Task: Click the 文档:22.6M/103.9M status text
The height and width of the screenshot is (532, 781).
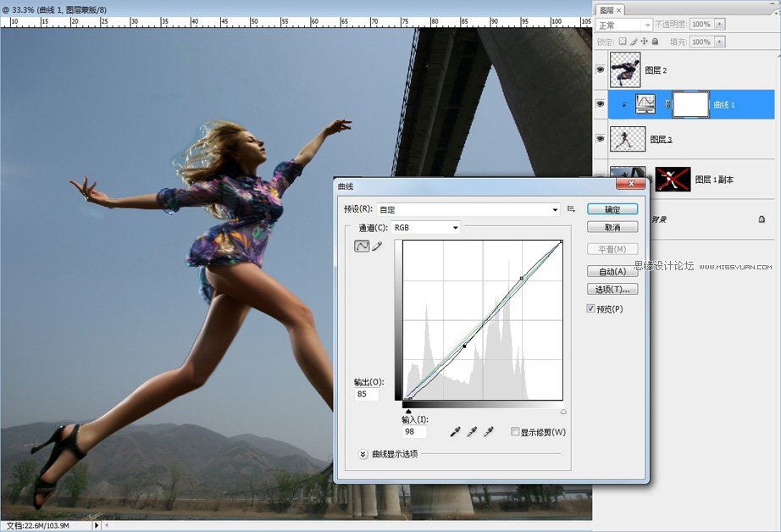Action: [x=38, y=525]
